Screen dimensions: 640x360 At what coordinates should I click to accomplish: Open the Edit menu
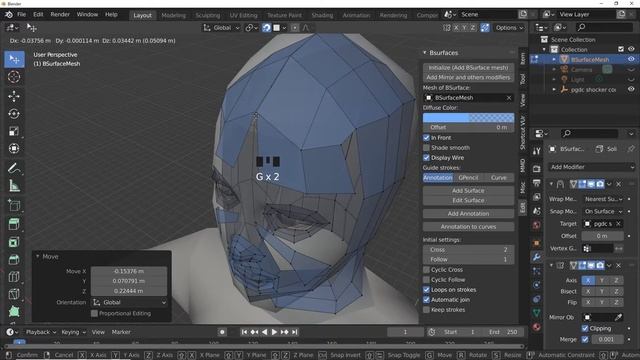(x=38, y=15)
